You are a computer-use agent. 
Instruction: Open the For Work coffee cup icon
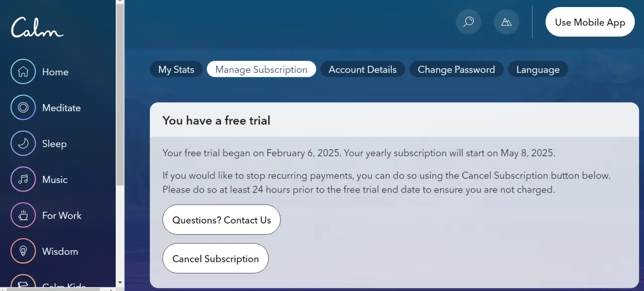pyautogui.click(x=23, y=216)
